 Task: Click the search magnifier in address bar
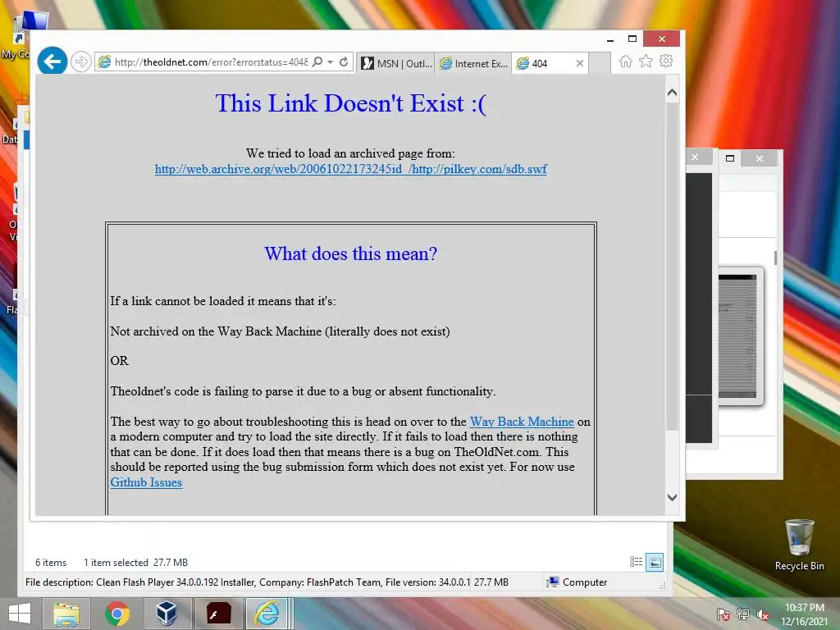coord(317,62)
